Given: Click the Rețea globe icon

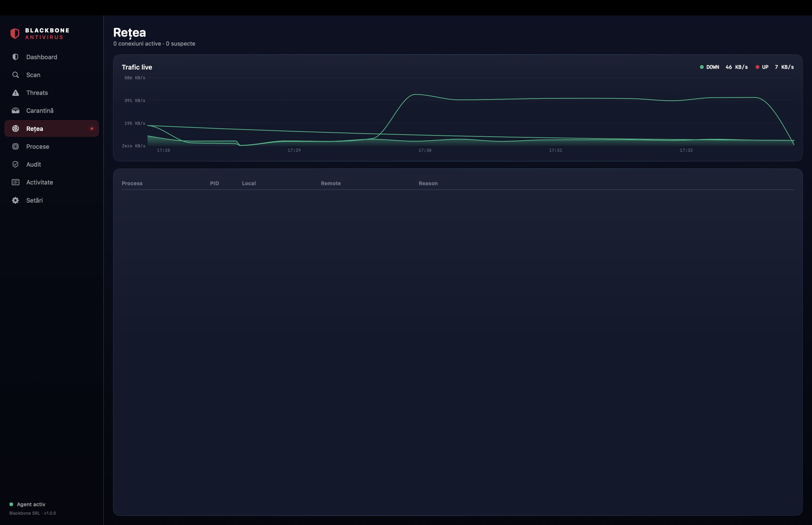Looking at the screenshot, I should pos(15,129).
